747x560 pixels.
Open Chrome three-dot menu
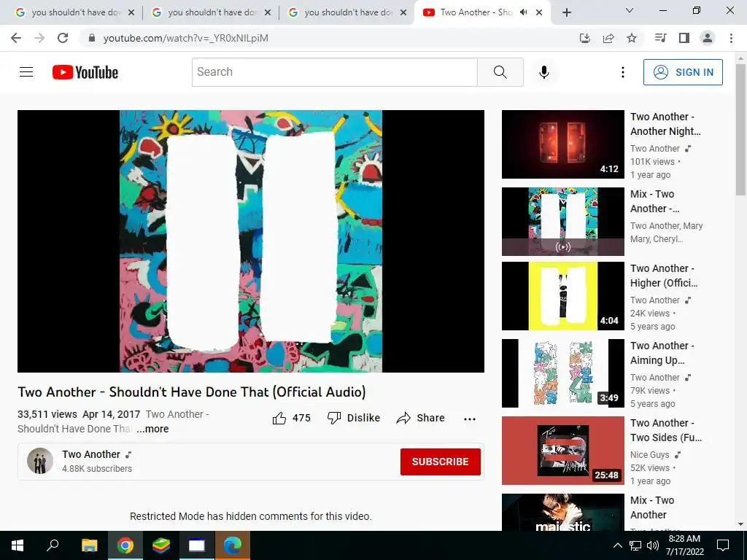(x=731, y=38)
